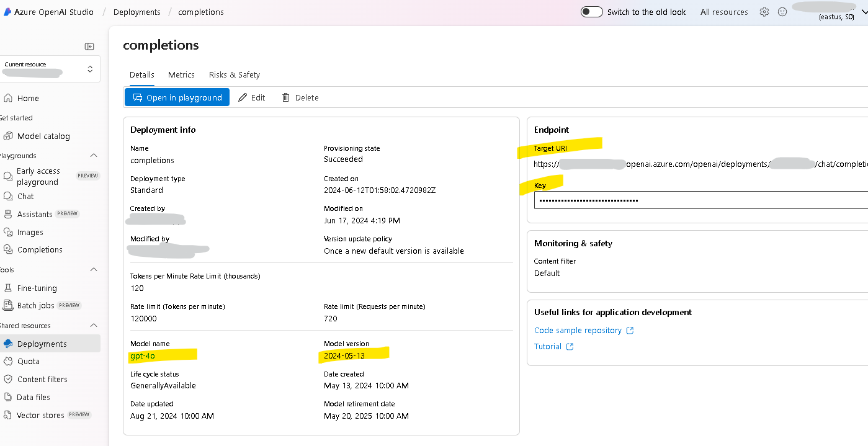868x446 pixels.
Task: Click Open in playground button
Action: (177, 97)
